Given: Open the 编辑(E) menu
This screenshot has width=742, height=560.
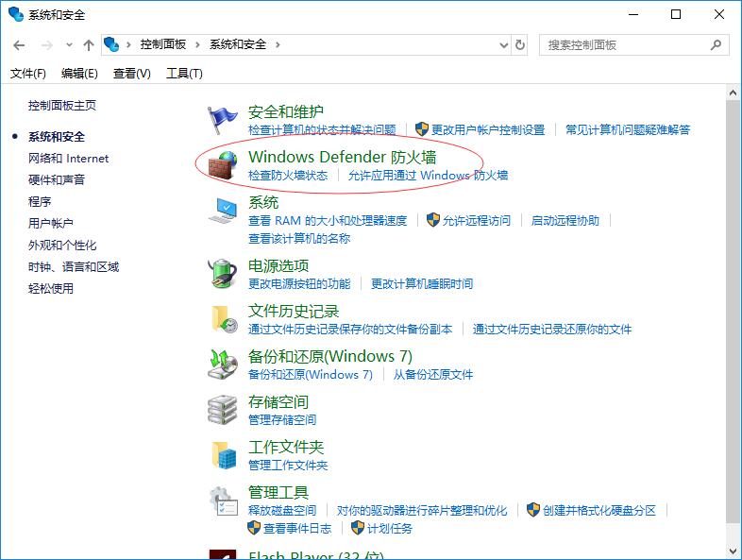Looking at the screenshot, I should coord(79,74).
